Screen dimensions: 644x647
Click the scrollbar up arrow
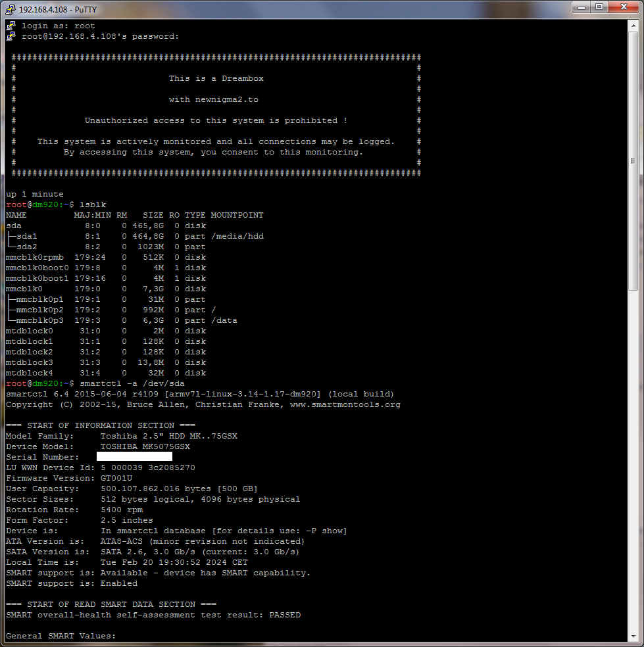[633, 25]
